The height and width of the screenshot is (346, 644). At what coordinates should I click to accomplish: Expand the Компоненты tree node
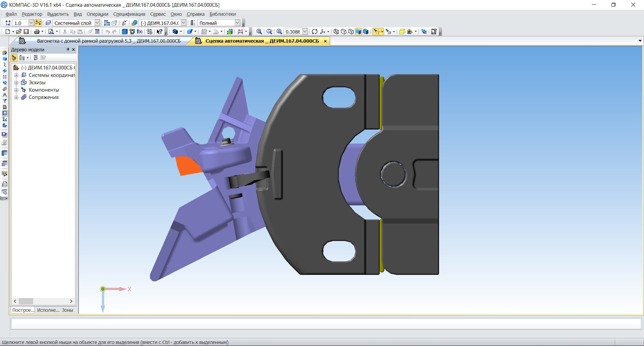coord(16,90)
